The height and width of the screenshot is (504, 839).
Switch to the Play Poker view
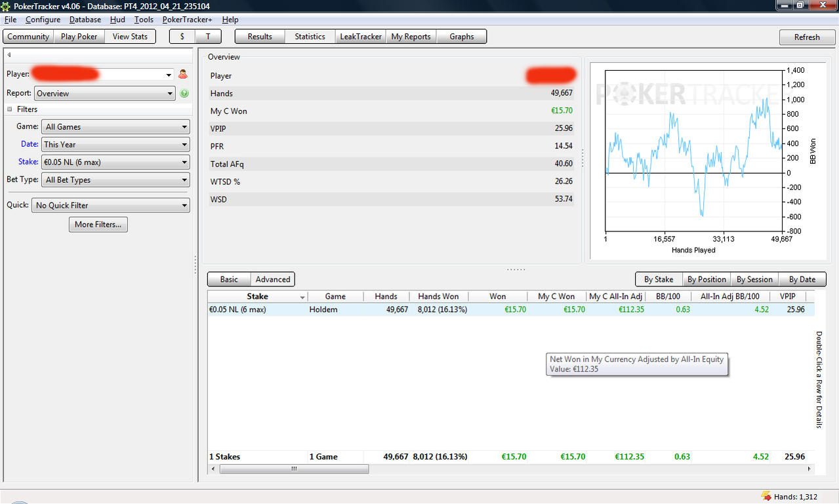pyautogui.click(x=79, y=37)
